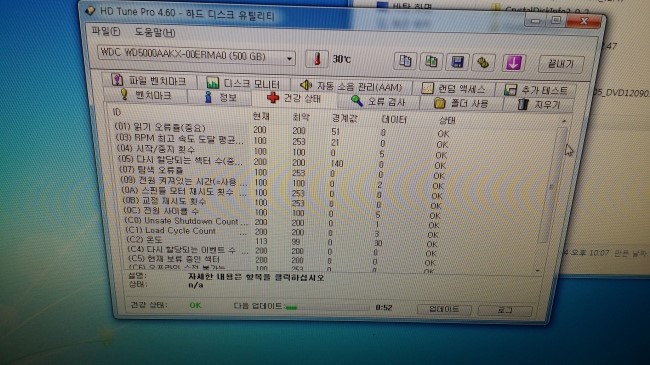
Task: Switch to the 오류 검사 tab
Action: coord(379,101)
